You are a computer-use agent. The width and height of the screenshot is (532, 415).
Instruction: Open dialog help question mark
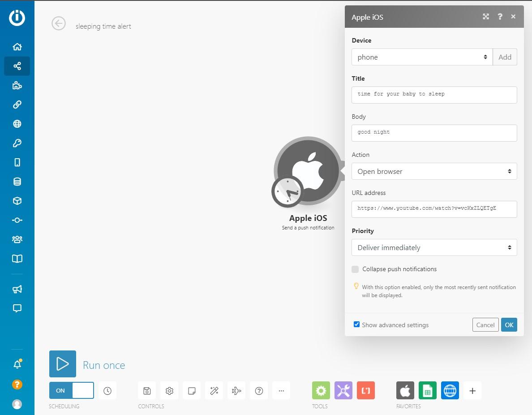[x=500, y=17]
